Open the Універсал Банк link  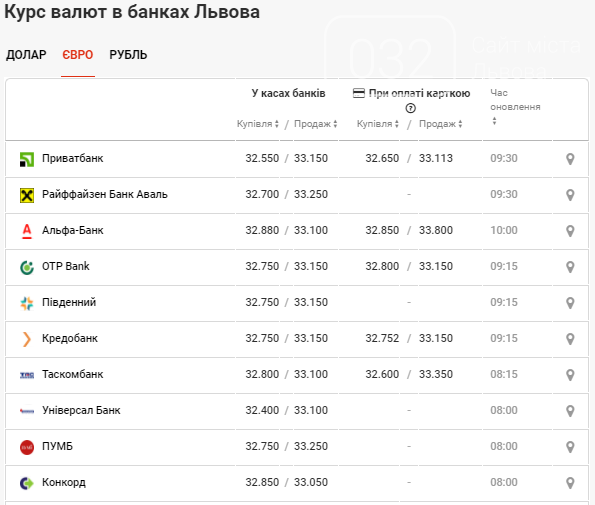[x=81, y=411]
